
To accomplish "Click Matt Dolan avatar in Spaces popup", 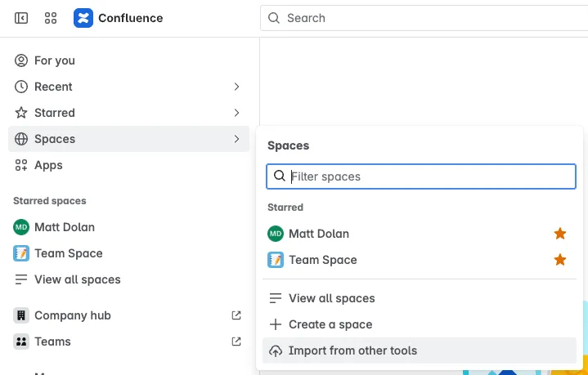I will pos(276,234).
